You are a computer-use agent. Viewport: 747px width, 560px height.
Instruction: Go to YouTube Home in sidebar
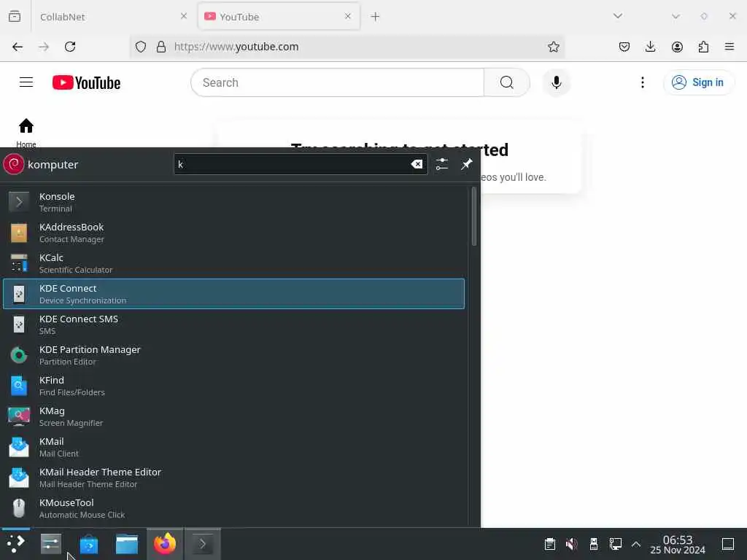click(26, 133)
